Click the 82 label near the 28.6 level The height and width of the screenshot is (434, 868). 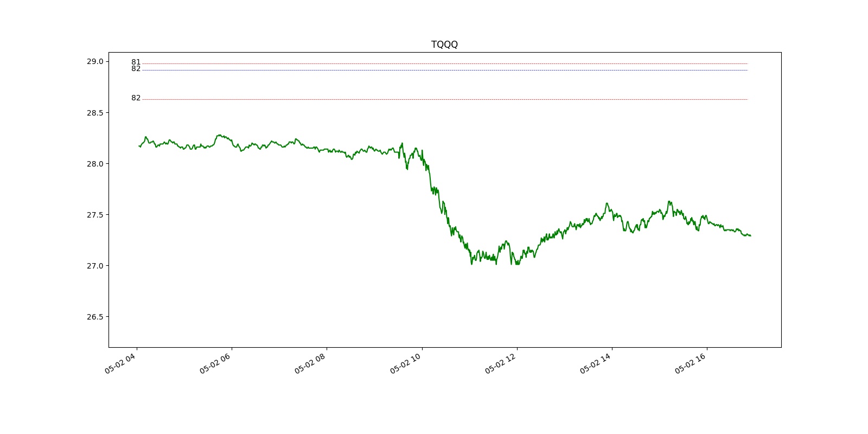pyautogui.click(x=136, y=98)
